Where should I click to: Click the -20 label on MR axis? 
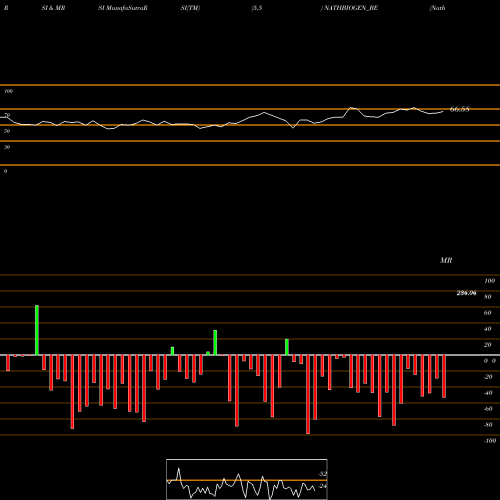[x=488, y=377]
